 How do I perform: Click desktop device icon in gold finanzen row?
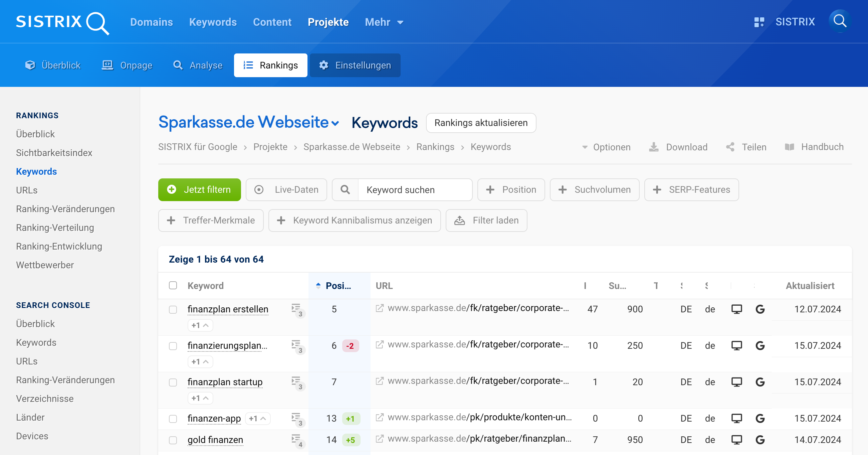(x=736, y=440)
